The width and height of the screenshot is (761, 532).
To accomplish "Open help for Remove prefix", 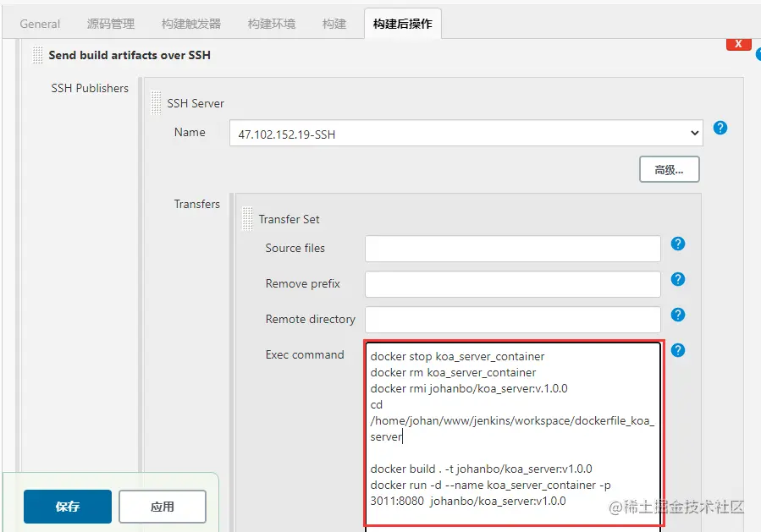I will click(676, 279).
